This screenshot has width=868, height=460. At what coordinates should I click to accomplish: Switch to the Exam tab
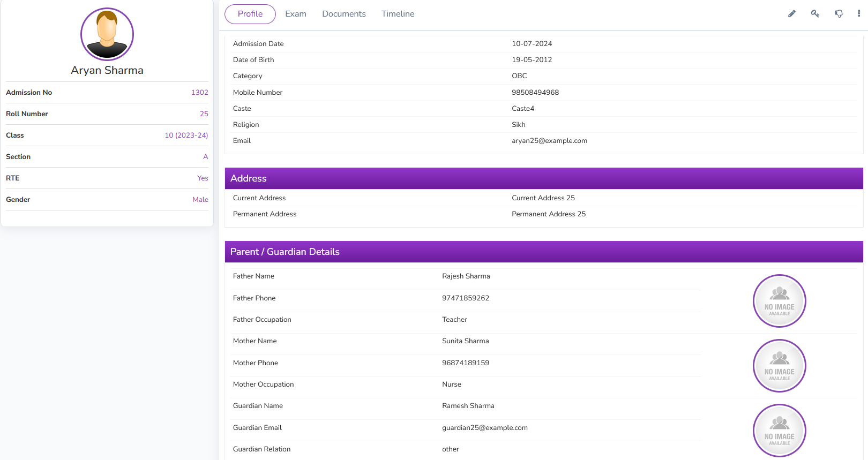coord(295,14)
